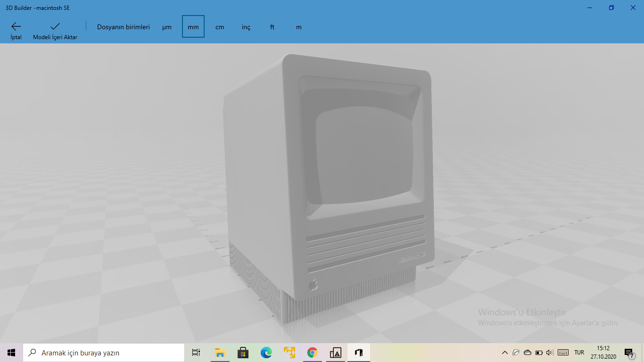Click the active app icon on taskbar
Image resolution: width=644 pixels, height=362 pixels.
point(358,353)
